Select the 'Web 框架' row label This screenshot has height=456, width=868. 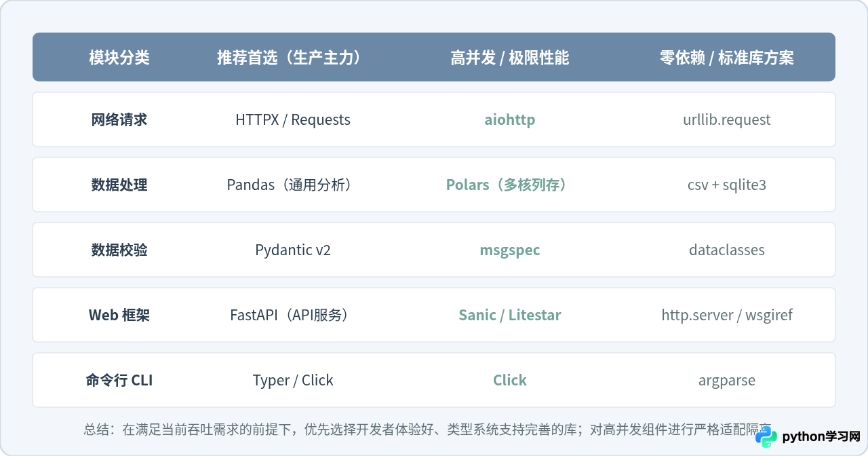point(119,316)
